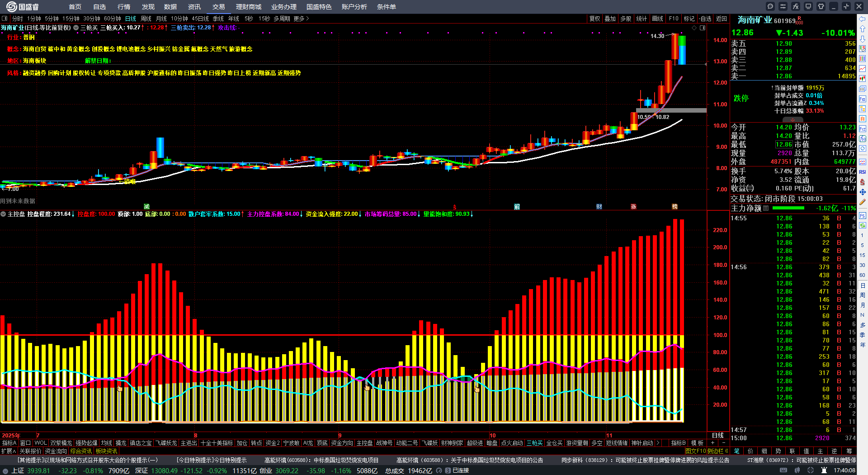The height and width of the screenshot is (475, 868).
Task: Click the gray price level bar near 10.82
Action: (x=671, y=110)
